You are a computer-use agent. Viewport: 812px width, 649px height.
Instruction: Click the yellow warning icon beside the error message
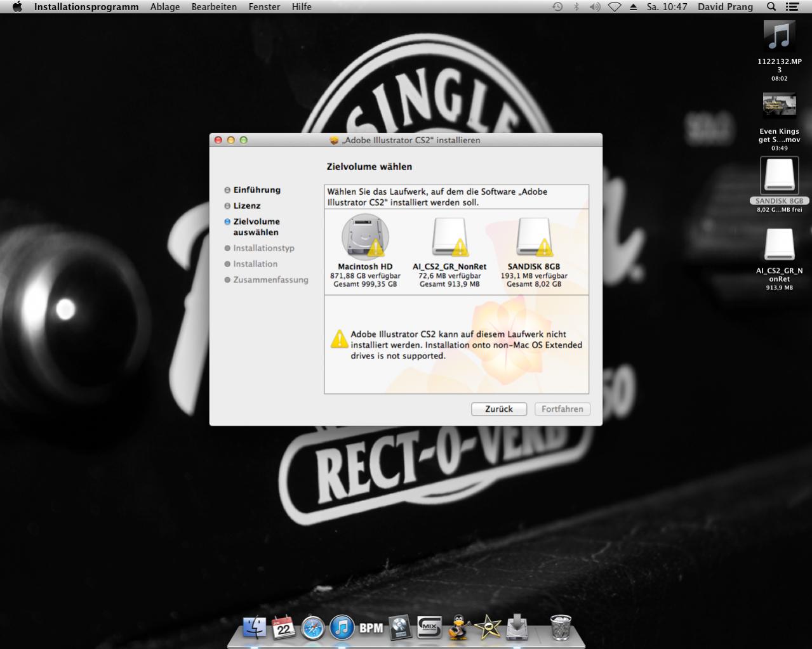(x=339, y=339)
